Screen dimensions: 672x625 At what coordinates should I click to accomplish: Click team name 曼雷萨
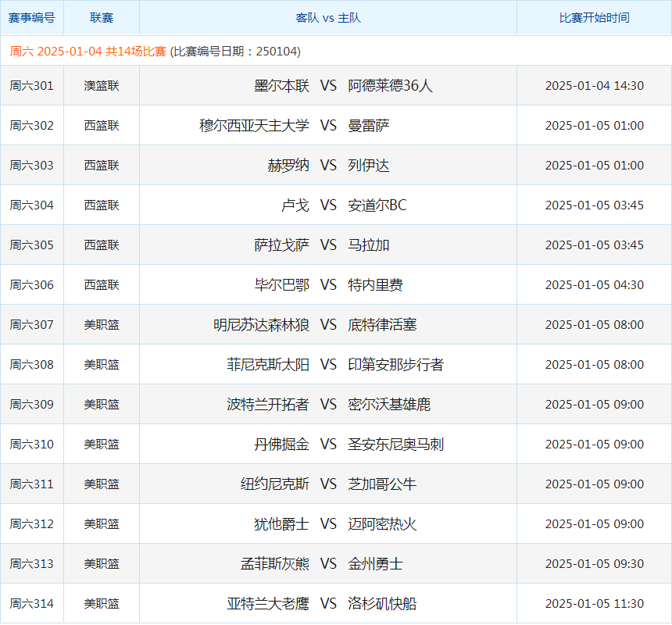pyautogui.click(x=369, y=126)
